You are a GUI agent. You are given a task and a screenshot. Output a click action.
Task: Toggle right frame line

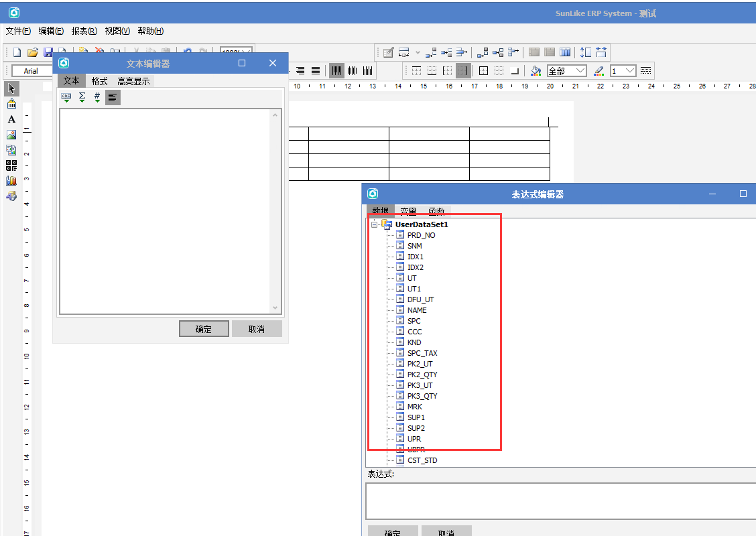463,71
